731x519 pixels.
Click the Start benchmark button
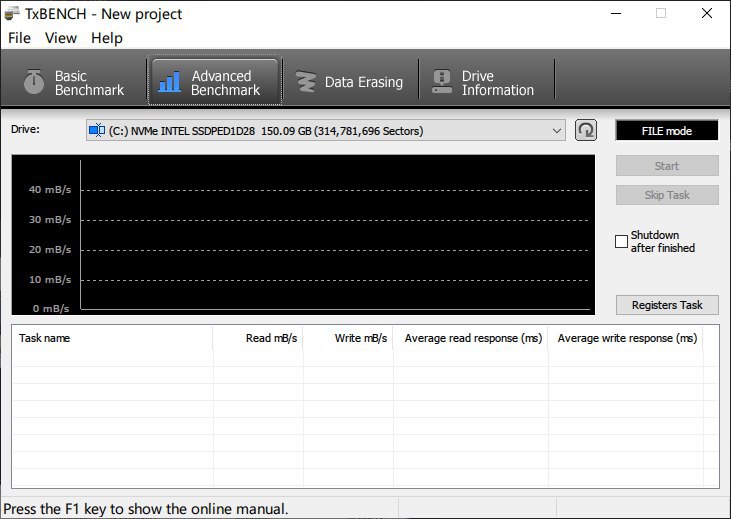667,166
